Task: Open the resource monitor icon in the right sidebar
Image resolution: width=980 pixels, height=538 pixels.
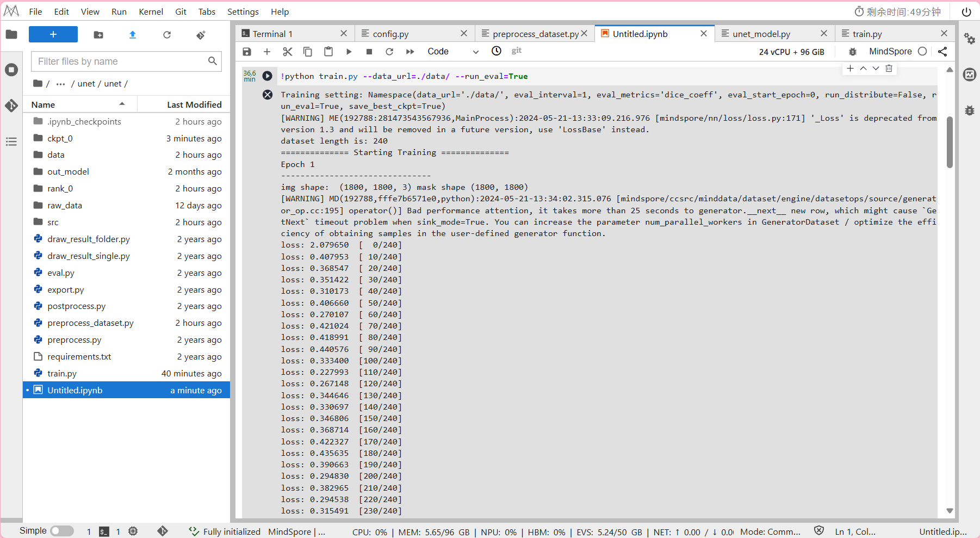Action: tap(970, 75)
